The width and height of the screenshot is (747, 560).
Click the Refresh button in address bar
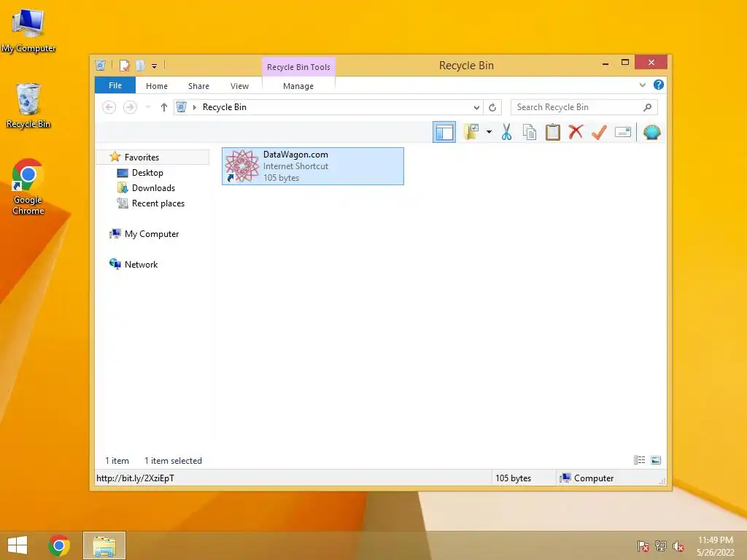pyautogui.click(x=492, y=107)
